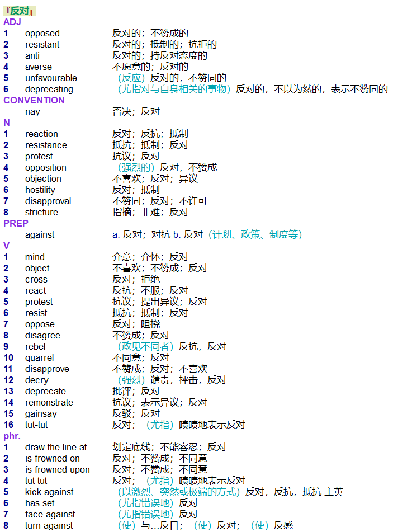Click the phrase 'tut tut'
The width and height of the screenshot is (417, 532).
(36, 481)
